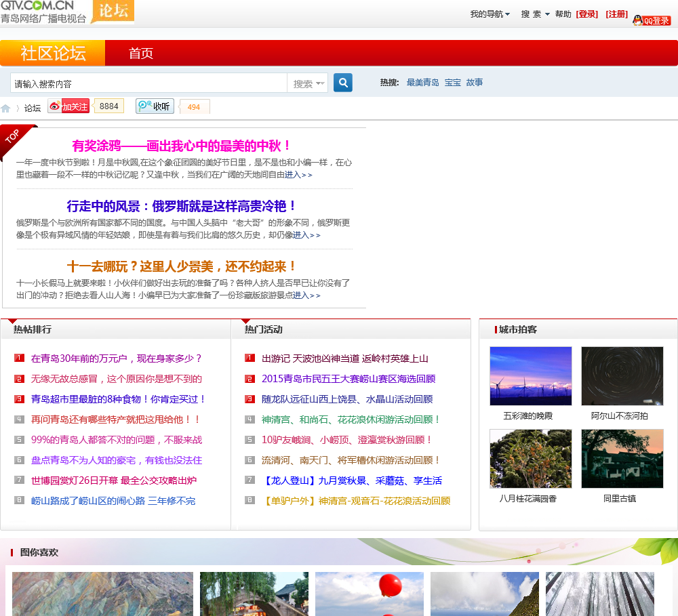This screenshot has height=616, width=678.
Task: Click the home icon in breadcrumb
Action: (x=6, y=108)
